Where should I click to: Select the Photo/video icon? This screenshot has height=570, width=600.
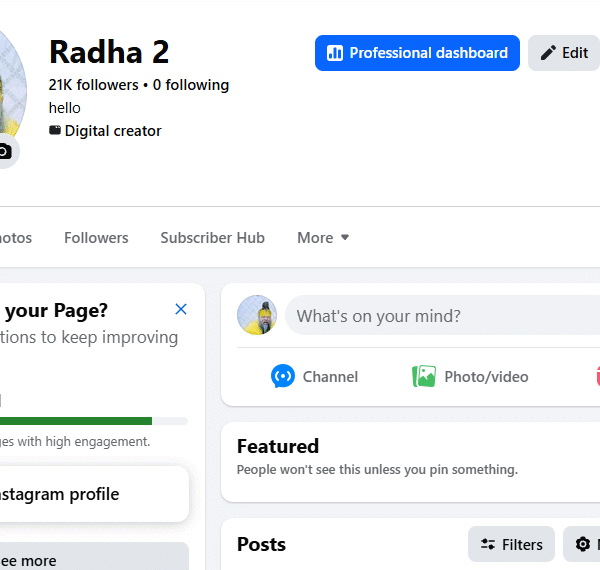424,376
